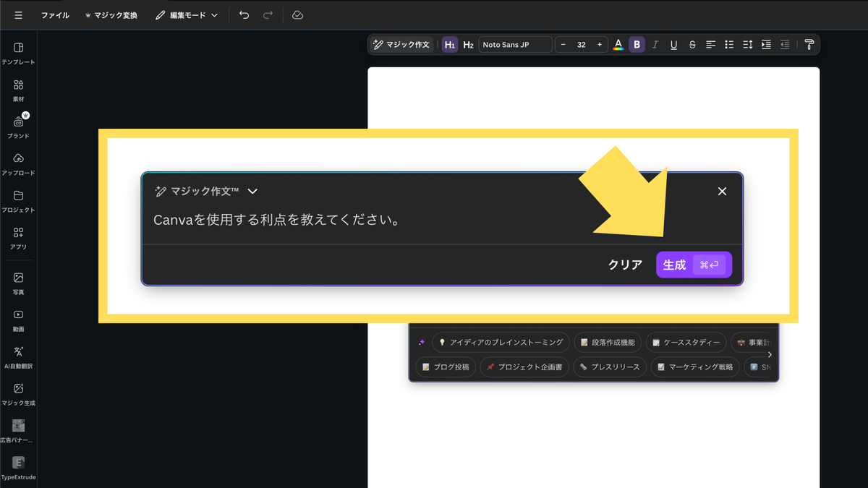
Task: Increase font size with plus button
Action: (x=600, y=45)
